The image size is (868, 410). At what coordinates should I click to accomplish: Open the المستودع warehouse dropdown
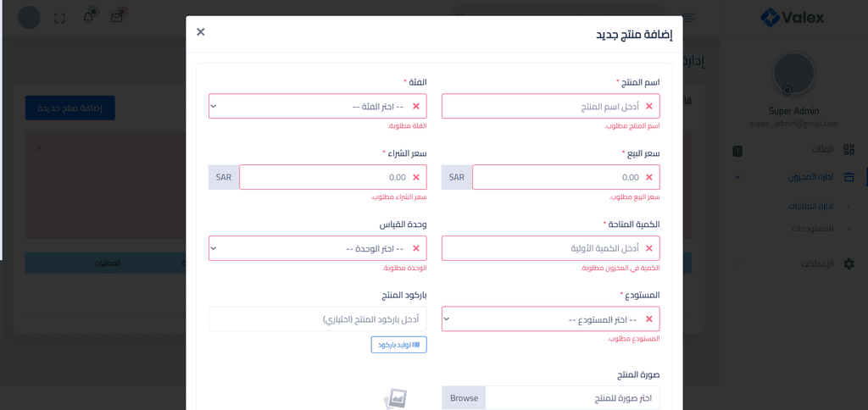pyautogui.click(x=551, y=319)
